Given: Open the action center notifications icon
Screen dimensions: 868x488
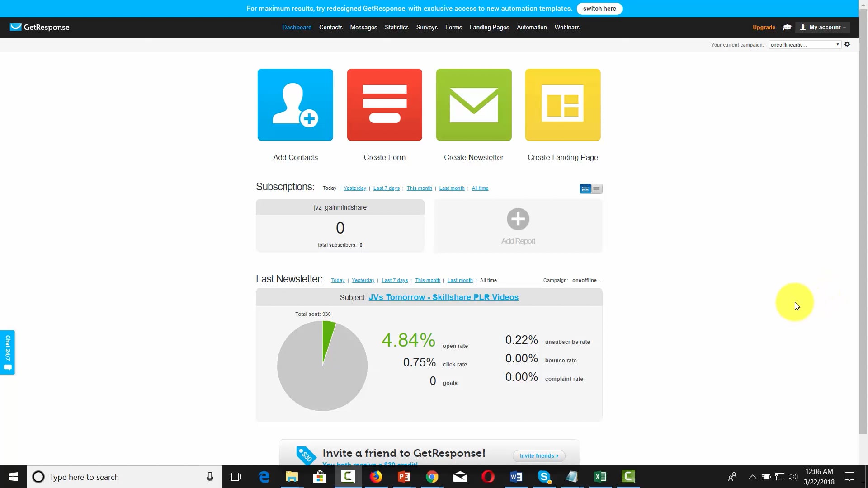Looking at the screenshot, I should pyautogui.click(x=849, y=477).
